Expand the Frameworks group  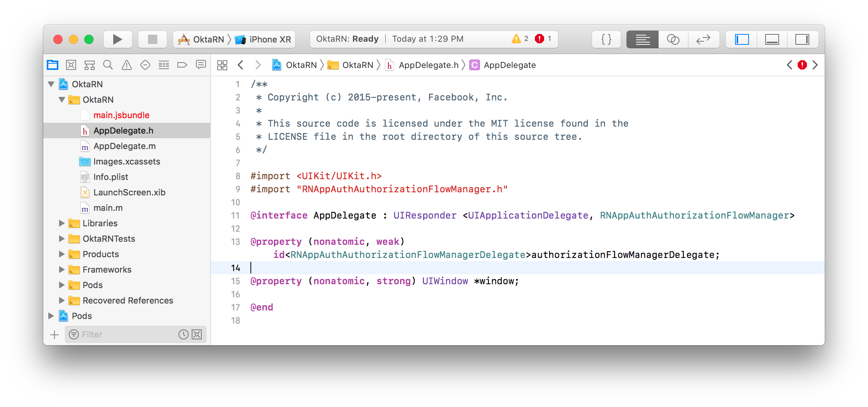click(x=61, y=270)
